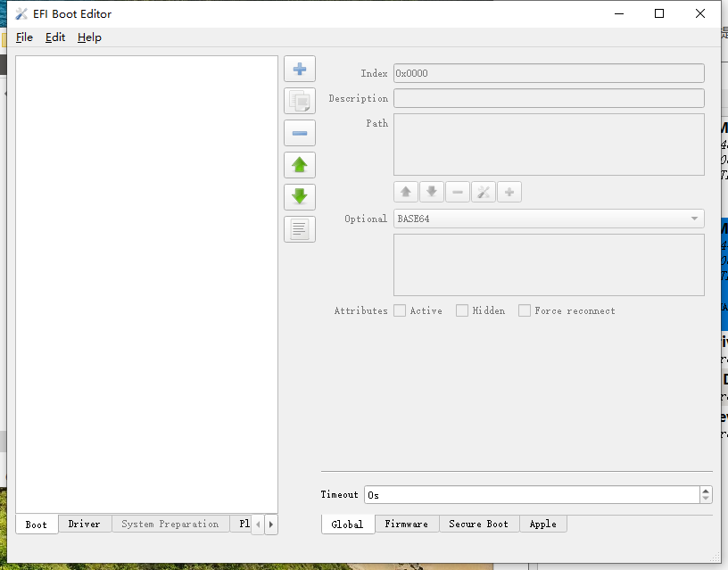Move entry down with green down arrow
This screenshot has height=570, width=728.
[300, 197]
